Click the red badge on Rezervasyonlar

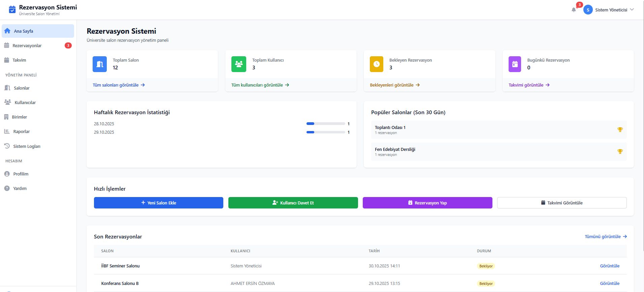(68, 45)
